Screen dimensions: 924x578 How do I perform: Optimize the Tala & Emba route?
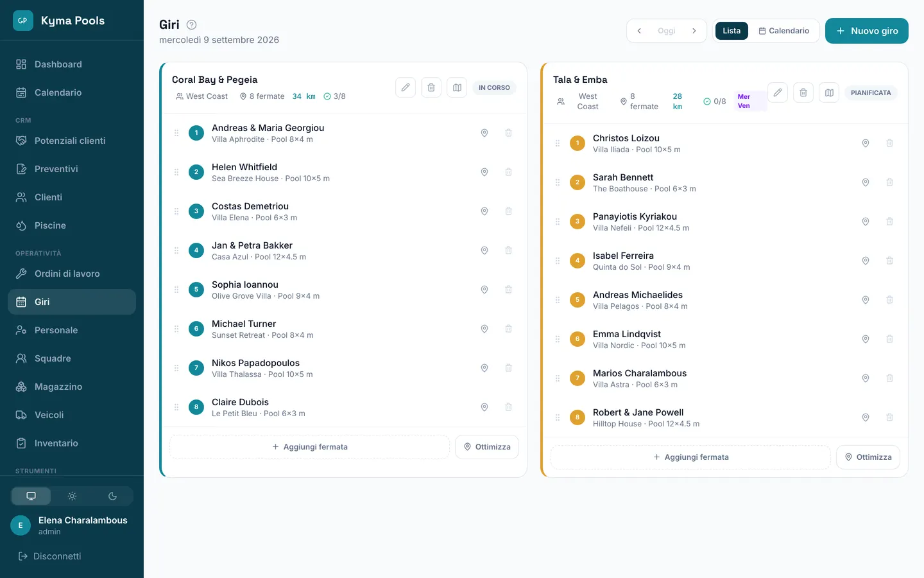[x=868, y=457]
